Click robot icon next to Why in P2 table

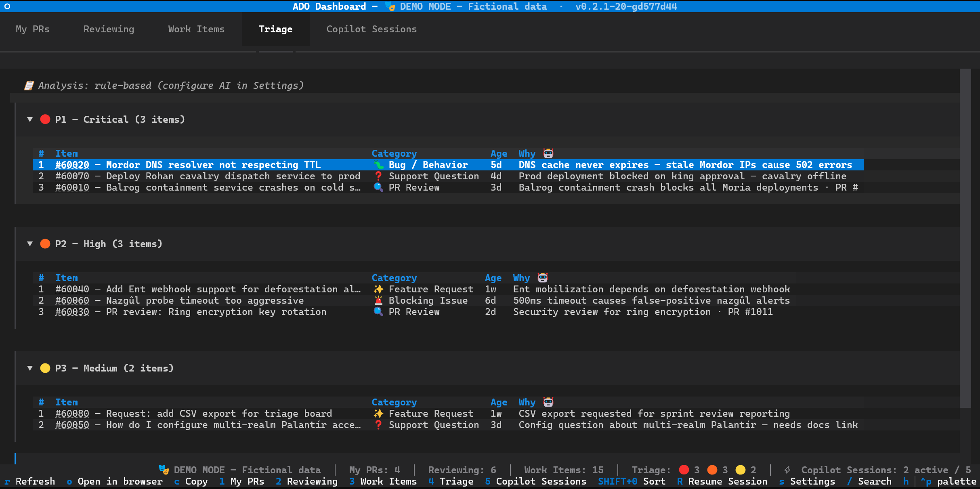[x=543, y=278]
